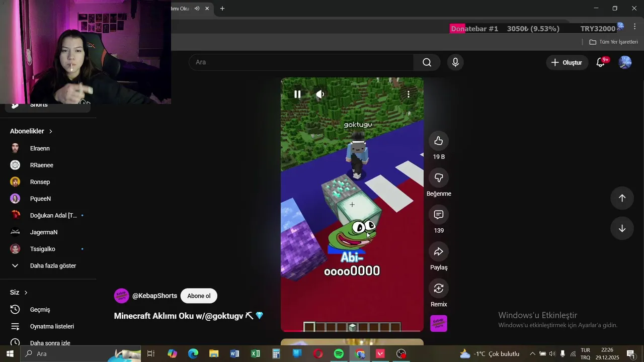Open Word from the taskbar
This screenshot has height=362, width=644.
[234, 353]
